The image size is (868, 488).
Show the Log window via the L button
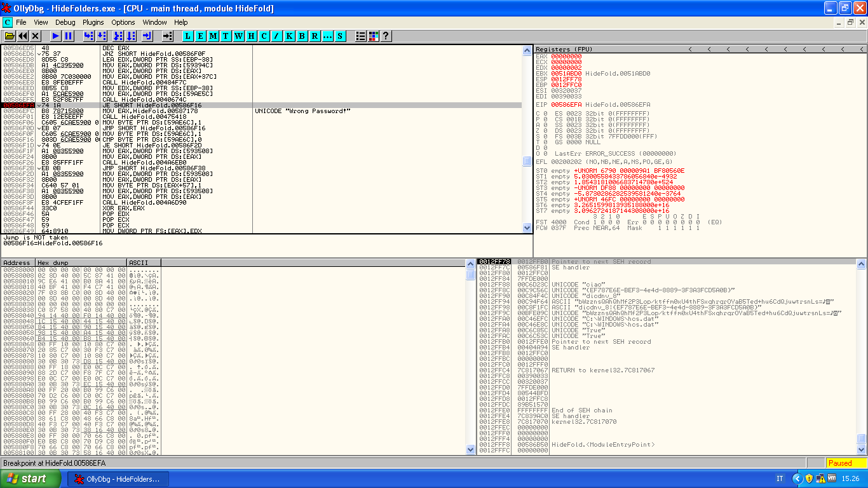point(188,36)
